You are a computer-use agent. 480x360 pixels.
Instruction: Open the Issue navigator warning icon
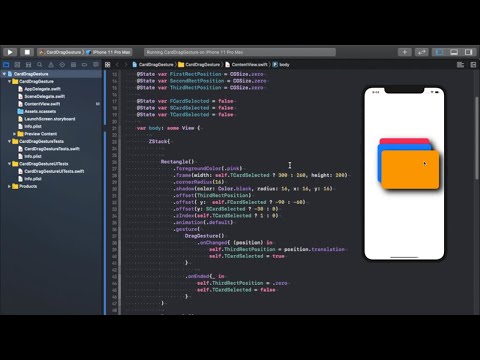[51, 65]
